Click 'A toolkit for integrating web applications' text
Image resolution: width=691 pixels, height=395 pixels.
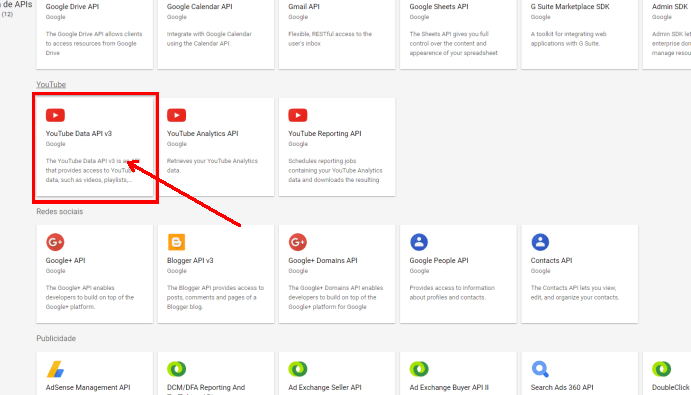point(568,38)
